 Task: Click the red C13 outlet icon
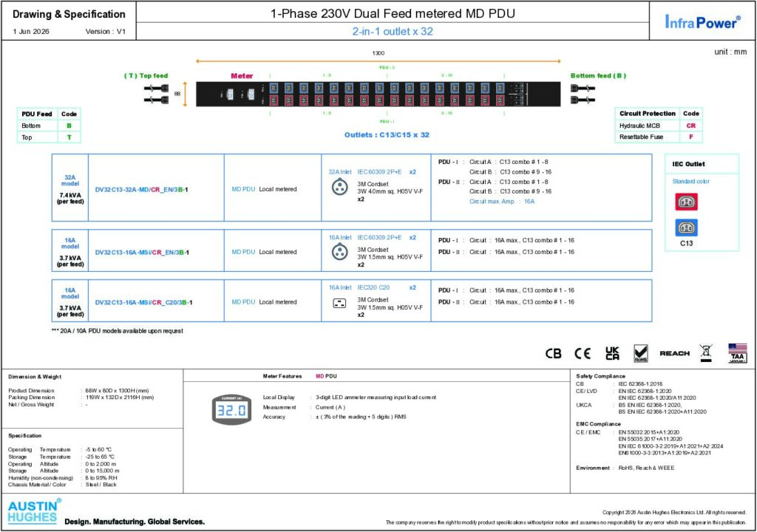pos(686,202)
